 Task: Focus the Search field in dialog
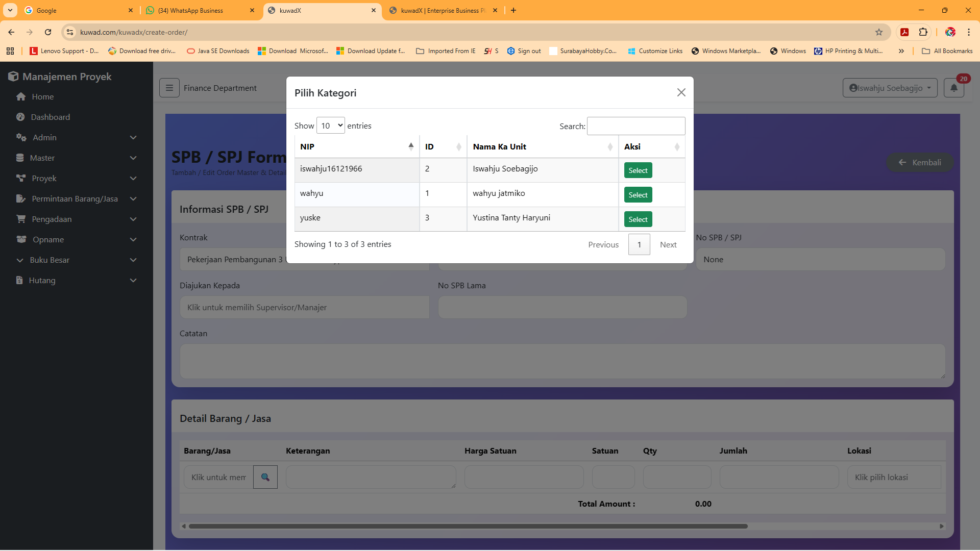click(636, 126)
